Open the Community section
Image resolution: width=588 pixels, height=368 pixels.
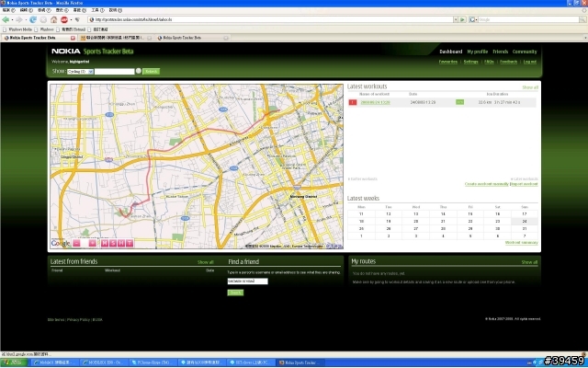pos(525,52)
